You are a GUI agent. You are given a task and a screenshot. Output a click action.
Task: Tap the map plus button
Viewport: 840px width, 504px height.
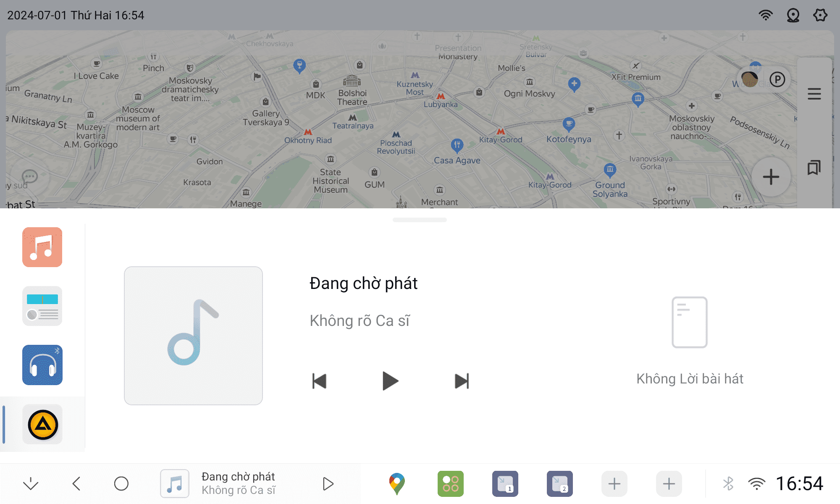coord(771,177)
